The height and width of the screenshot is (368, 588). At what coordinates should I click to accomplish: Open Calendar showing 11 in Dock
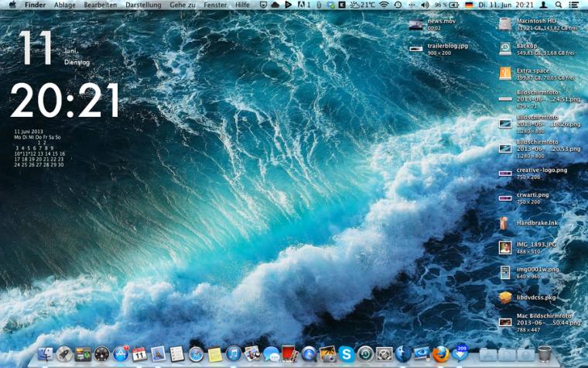[139, 354]
